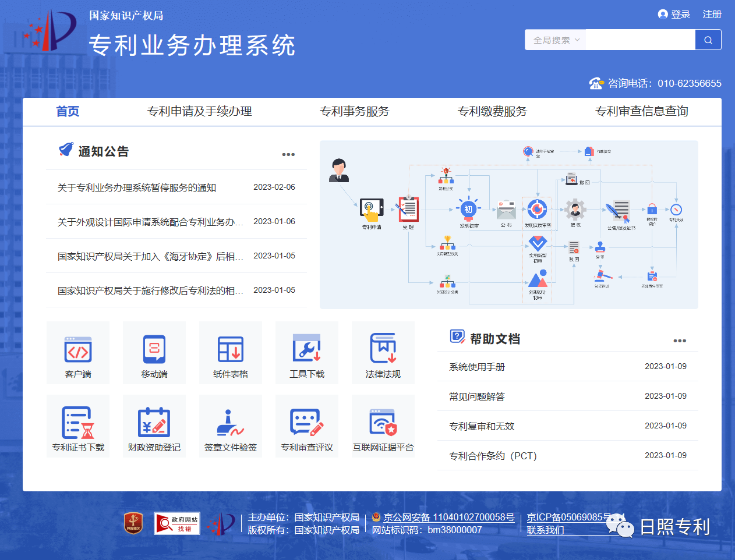Screen dimensions: 735x560
Task: Click the 政府网站找错 badge in footer
Action: pyautogui.click(x=177, y=523)
